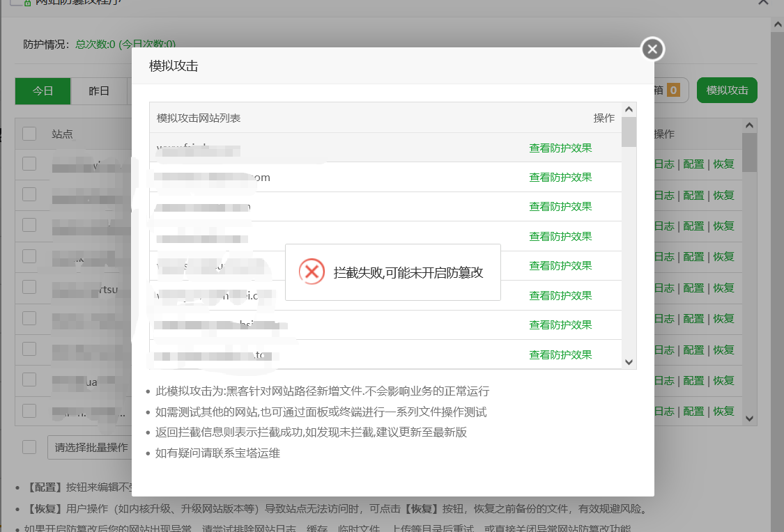Click the up arrow of the background site table scrollbar
Image resolution: width=784 pixels, height=532 pixels.
tap(749, 125)
